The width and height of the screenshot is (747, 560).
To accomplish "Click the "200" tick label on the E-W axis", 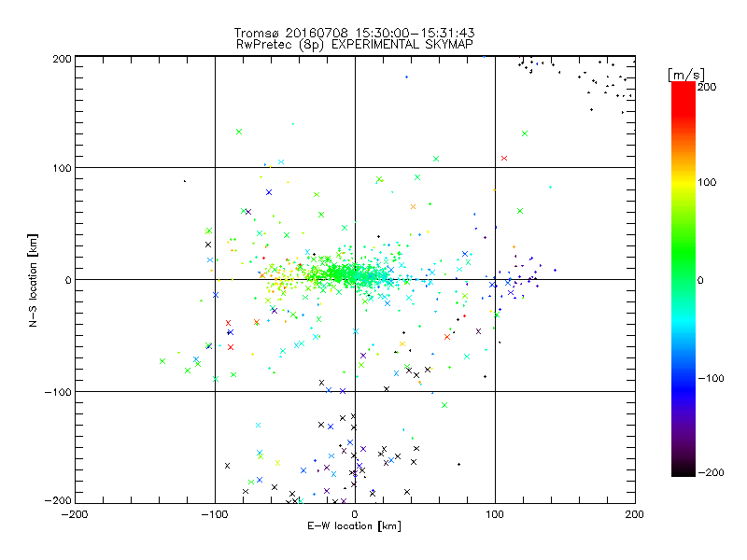I will tap(635, 514).
